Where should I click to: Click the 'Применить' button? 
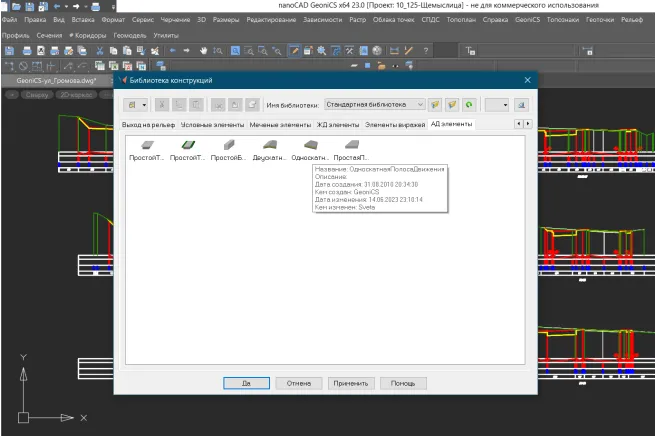(351, 383)
